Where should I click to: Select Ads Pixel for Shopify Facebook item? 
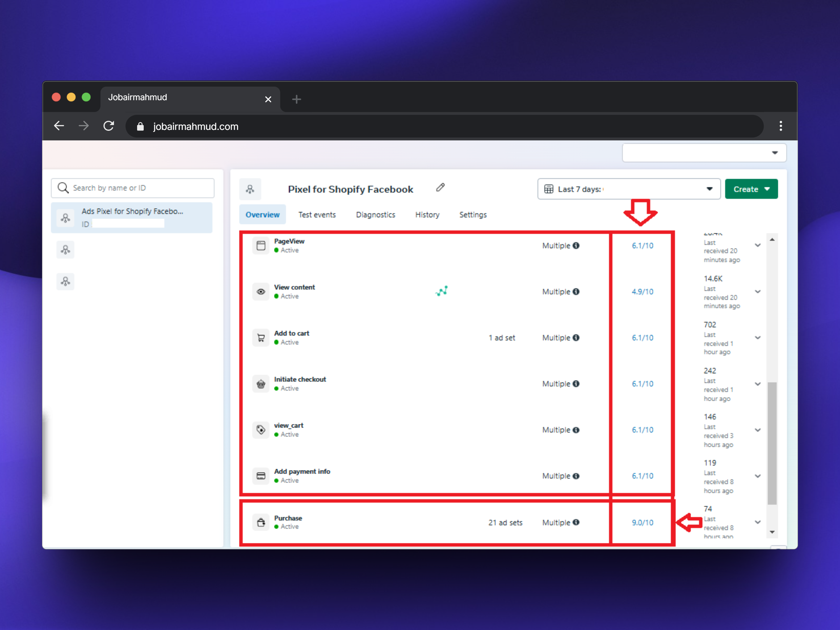(132, 217)
